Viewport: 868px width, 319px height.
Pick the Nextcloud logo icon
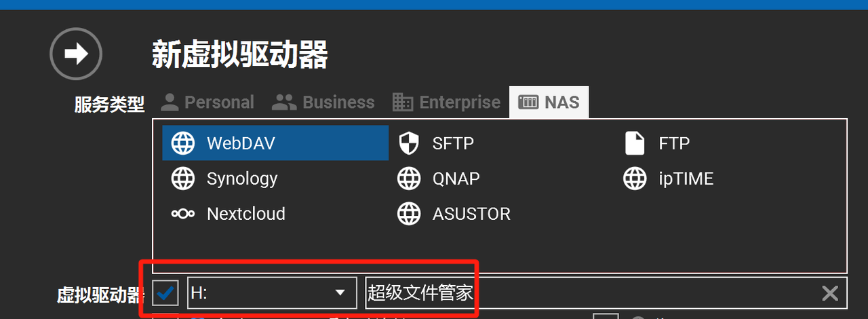(183, 214)
